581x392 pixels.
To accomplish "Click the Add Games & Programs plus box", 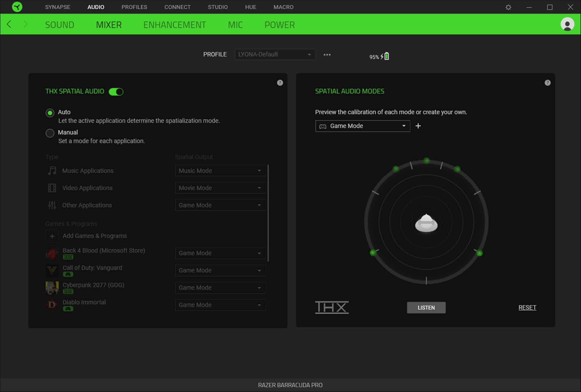I will pyautogui.click(x=52, y=236).
